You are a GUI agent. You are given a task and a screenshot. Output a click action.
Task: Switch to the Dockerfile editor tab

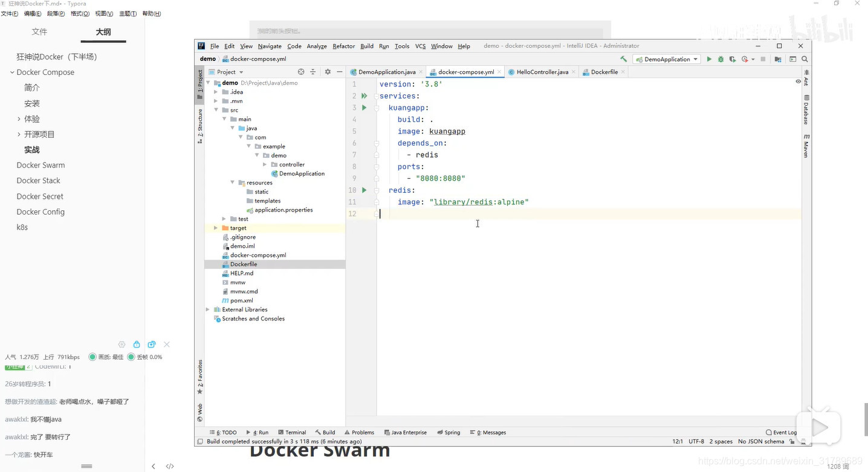point(604,72)
